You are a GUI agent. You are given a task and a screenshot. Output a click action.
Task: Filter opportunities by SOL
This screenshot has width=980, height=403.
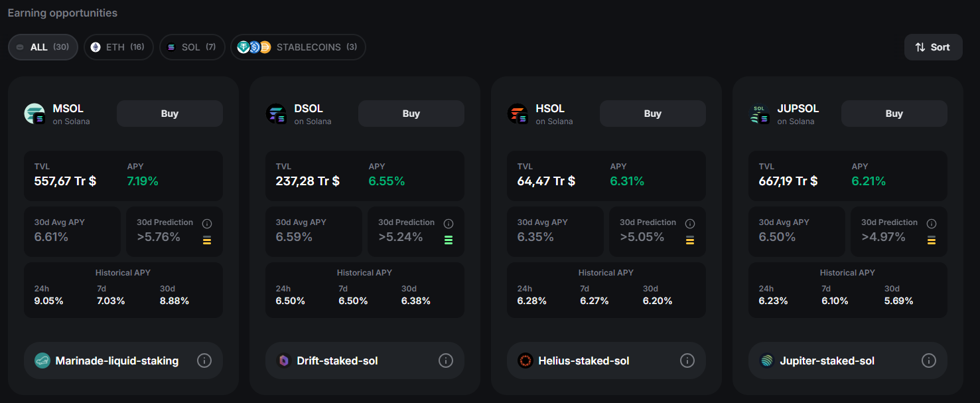click(192, 47)
